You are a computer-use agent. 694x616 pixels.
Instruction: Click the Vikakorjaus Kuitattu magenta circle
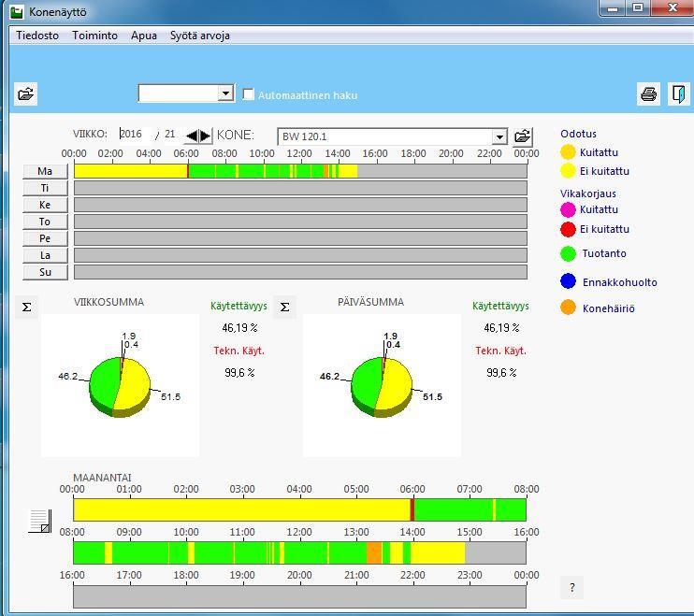coord(568,209)
